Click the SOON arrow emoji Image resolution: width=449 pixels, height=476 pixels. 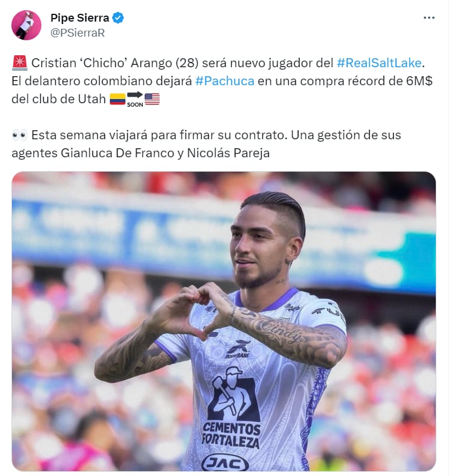(135, 99)
